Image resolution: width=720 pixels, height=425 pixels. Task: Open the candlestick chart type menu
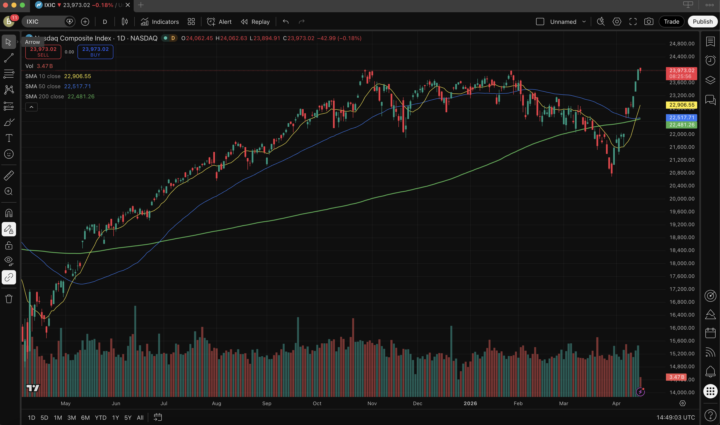tap(124, 22)
